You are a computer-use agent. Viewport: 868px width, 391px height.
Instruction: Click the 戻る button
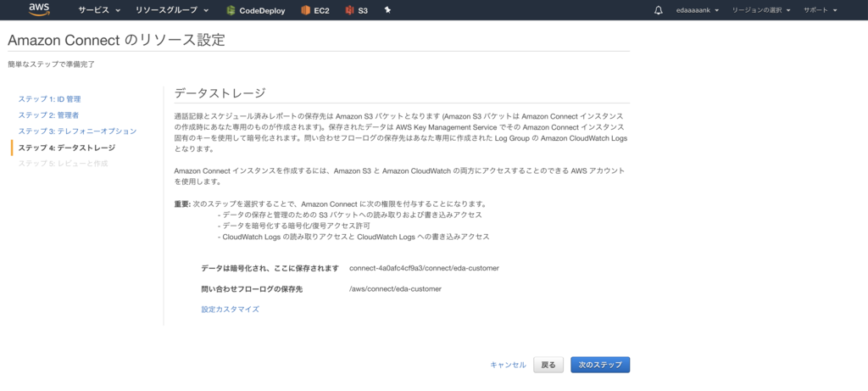coord(548,365)
